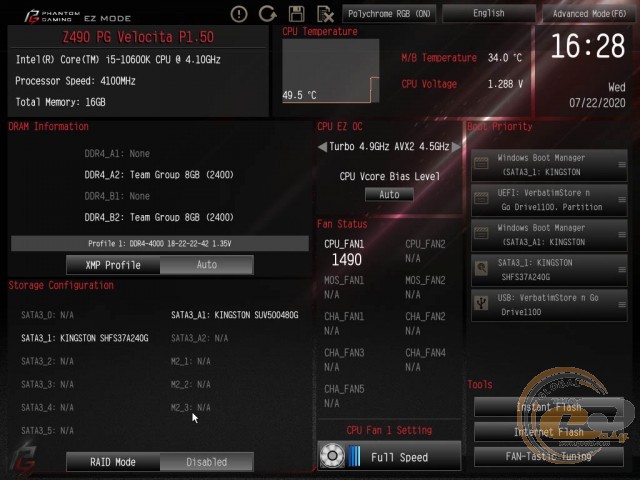The height and width of the screenshot is (480, 640).
Task: Click Total Memory: 16GB line
Action: coord(60,102)
